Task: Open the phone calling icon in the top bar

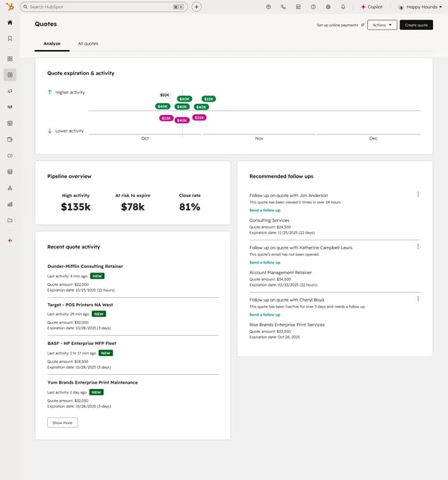Action: tap(283, 7)
